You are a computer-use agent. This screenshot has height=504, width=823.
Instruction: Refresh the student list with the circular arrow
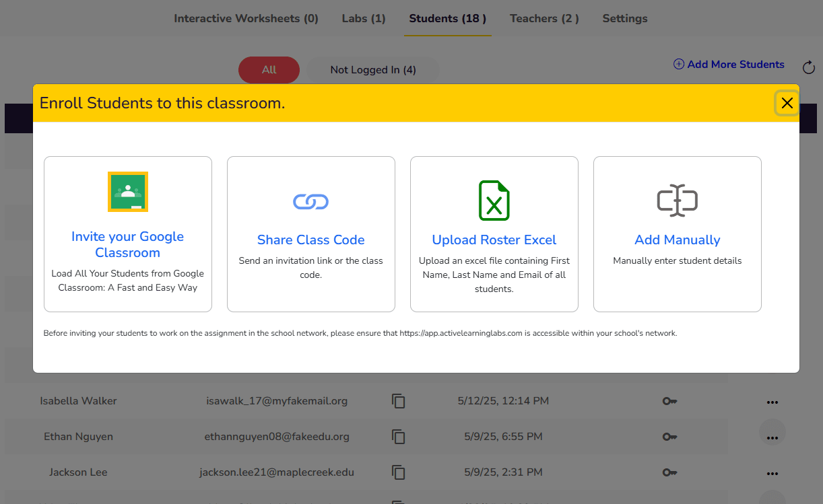(x=808, y=67)
